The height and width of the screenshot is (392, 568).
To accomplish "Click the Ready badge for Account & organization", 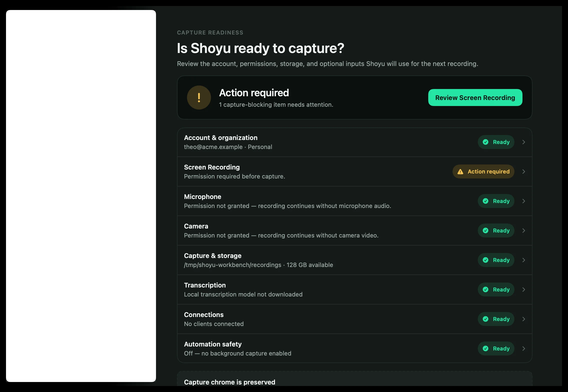I will pos(496,142).
